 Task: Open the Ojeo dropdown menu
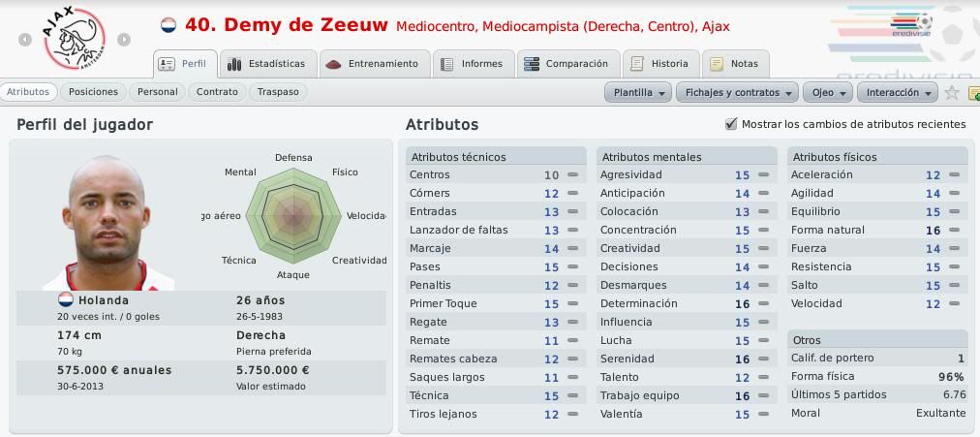pos(828,92)
